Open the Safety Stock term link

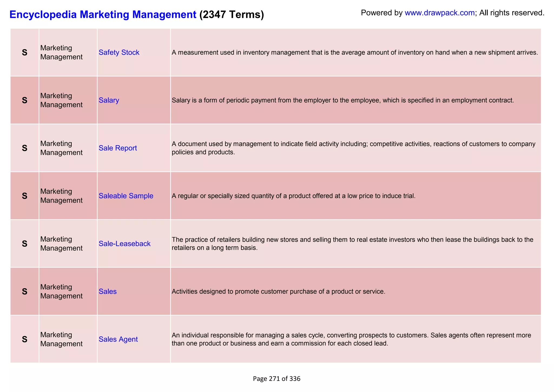[x=119, y=52]
